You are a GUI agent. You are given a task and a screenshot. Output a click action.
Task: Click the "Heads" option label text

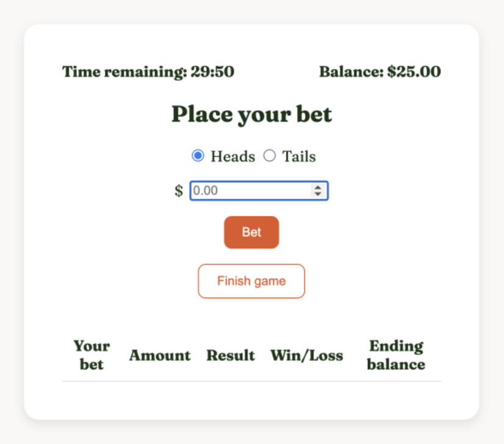(x=232, y=157)
